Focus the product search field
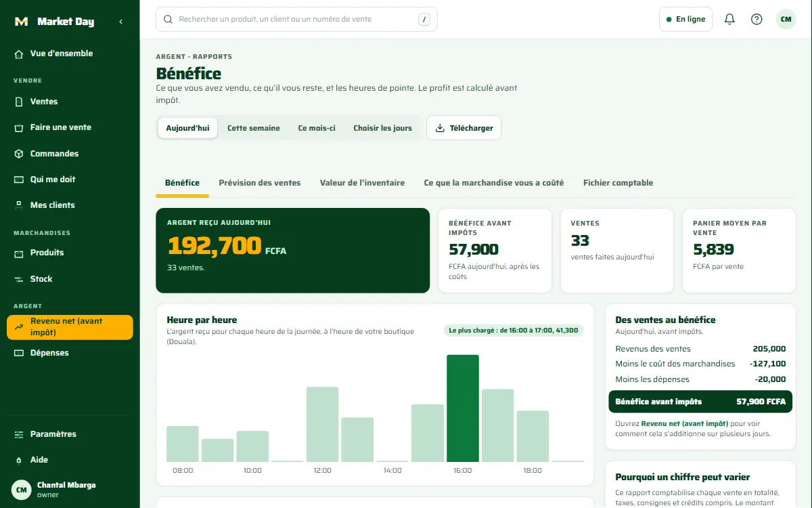 pyautogui.click(x=296, y=20)
